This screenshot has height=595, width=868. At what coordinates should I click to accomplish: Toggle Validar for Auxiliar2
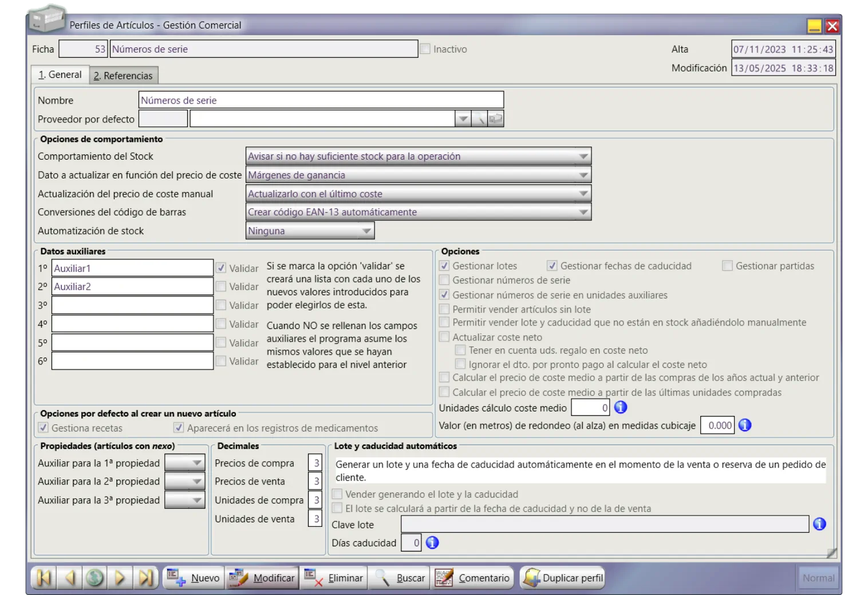click(221, 286)
